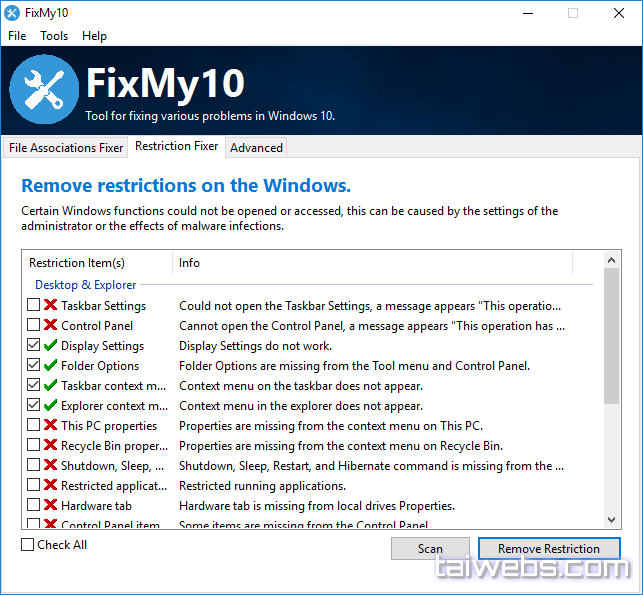Click the FixMy10 wrench logo icon
Image resolution: width=643 pixels, height=595 pixels.
(44, 90)
